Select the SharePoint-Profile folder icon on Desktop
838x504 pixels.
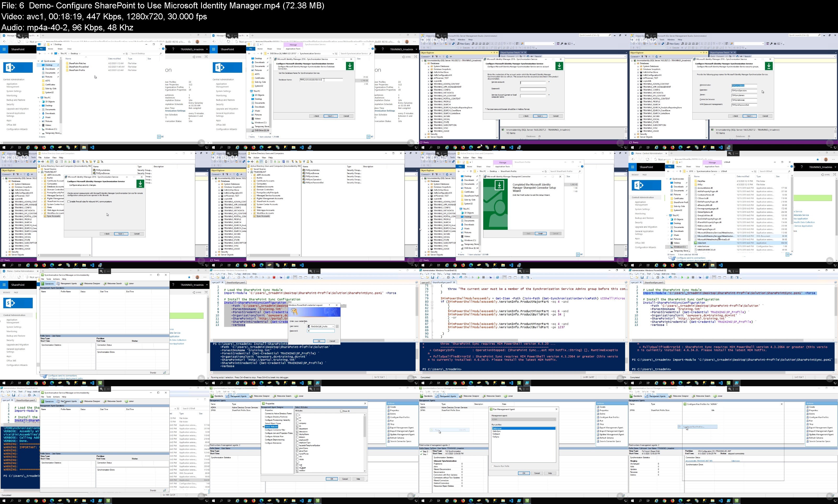[67, 70]
